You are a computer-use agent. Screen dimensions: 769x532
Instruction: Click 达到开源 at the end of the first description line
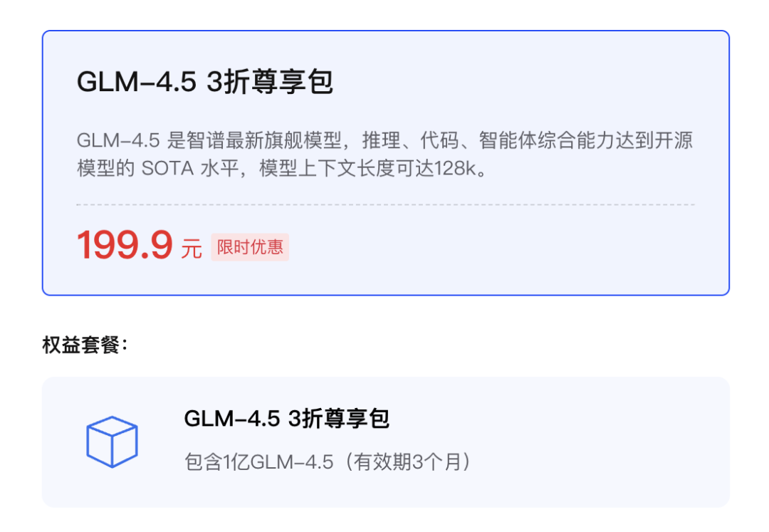tap(654, 141)
